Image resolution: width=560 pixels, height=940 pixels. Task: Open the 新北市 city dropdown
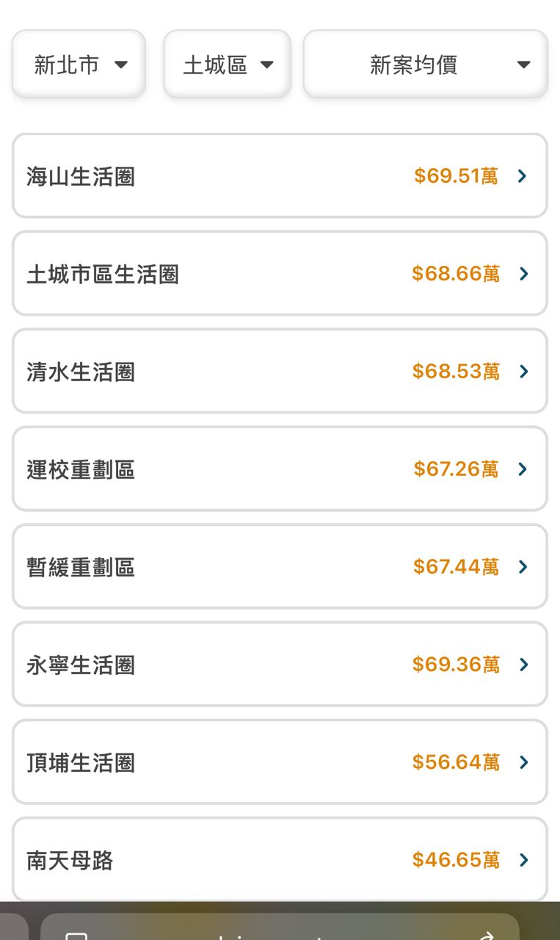coord(79,65)
